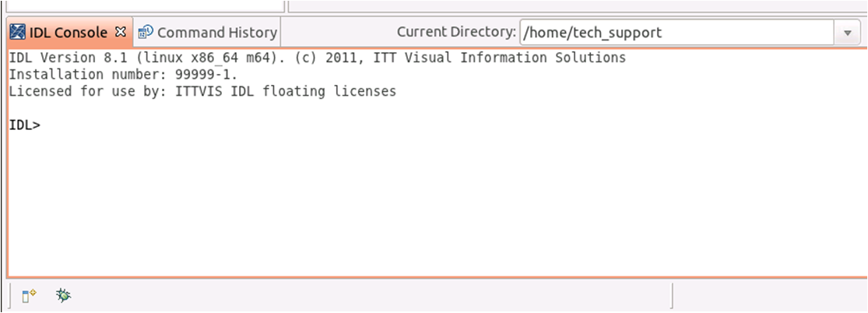The height and width of the screenshot is (313, 868).
Task: Click the /home/tech_support directory field
Action: tap(669, 33)
